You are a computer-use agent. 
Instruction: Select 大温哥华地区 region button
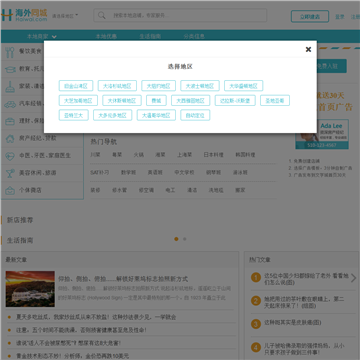click(x=156, y=115)
